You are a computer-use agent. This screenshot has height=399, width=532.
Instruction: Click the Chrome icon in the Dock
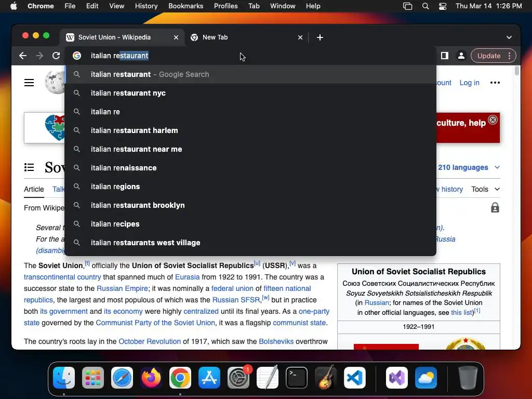180,377
